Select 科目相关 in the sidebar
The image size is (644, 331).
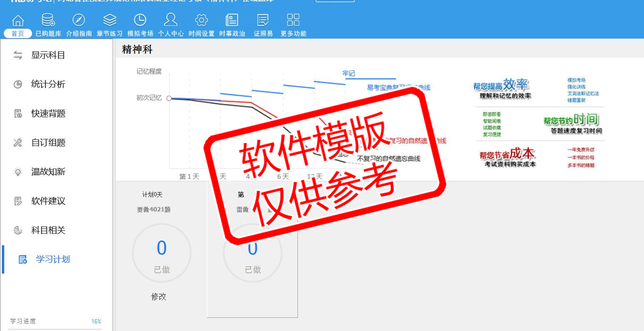coord(48,230)
